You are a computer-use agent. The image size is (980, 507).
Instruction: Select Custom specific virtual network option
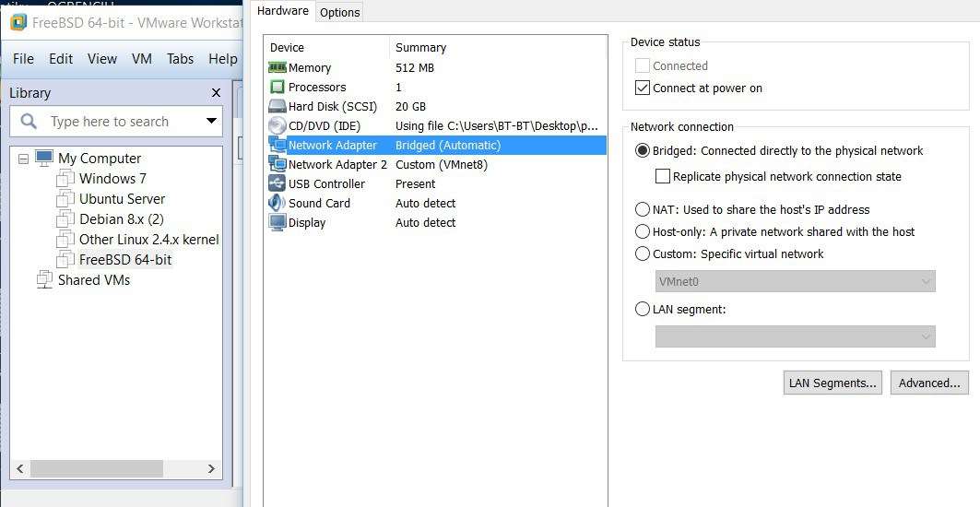click(x=642, y=253)
